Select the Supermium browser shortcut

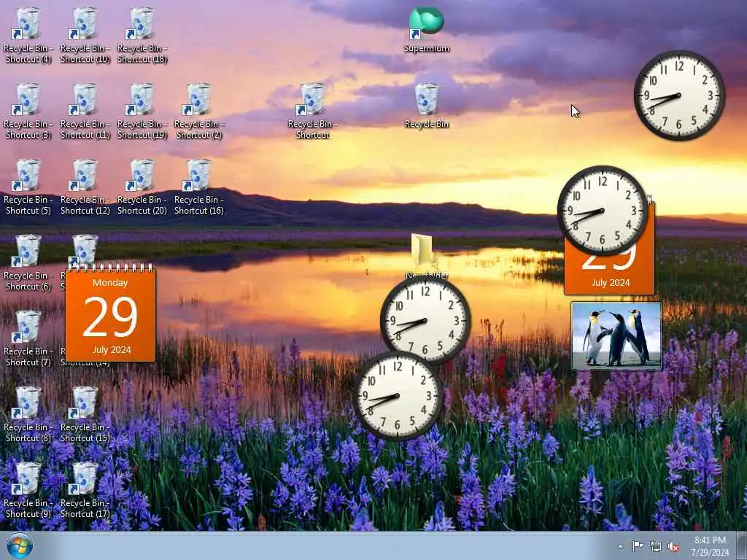click(426, 29)
